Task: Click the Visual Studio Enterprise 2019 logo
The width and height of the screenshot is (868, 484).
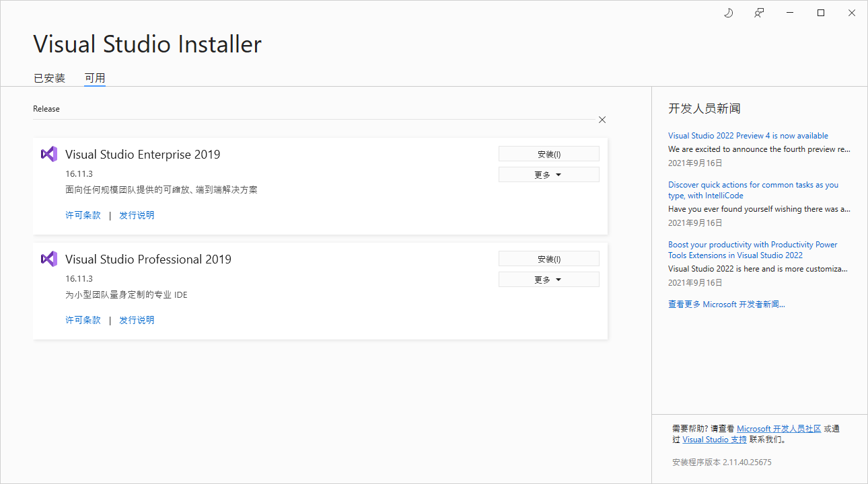Action: coord(49,154)
